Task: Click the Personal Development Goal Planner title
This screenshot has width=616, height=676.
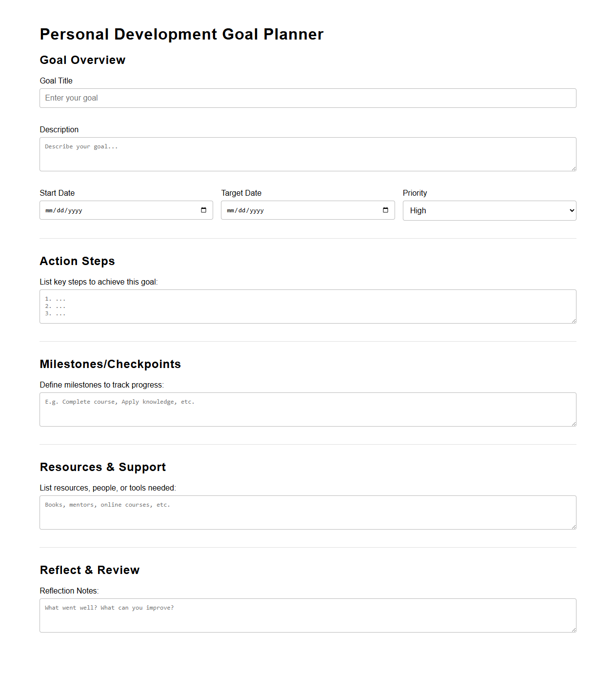Action: tap(181, 34)
